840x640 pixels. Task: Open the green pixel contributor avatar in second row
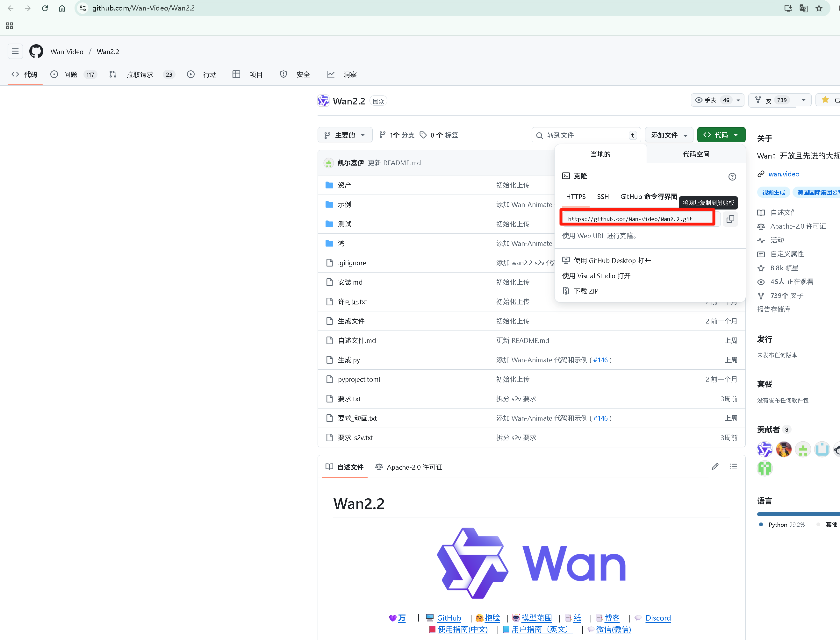click(x=765, y=469)
